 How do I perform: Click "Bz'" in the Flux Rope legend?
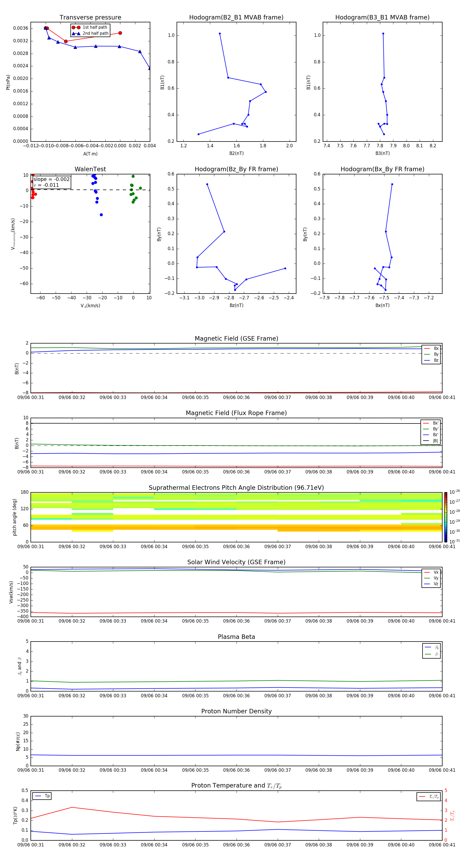point(431,435)
